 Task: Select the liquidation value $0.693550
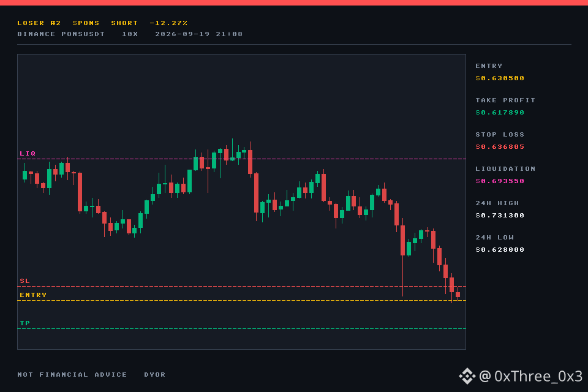click(500, 181)
